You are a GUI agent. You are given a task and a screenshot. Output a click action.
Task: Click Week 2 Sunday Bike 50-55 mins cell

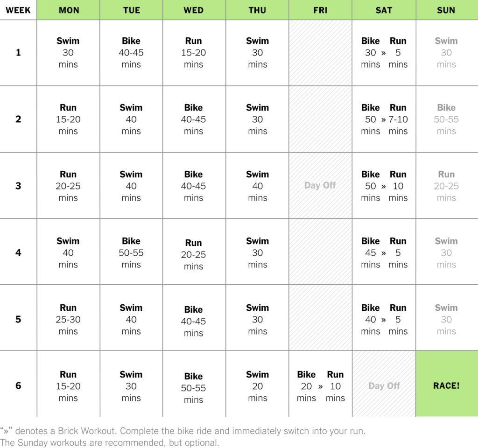[446, 119]
